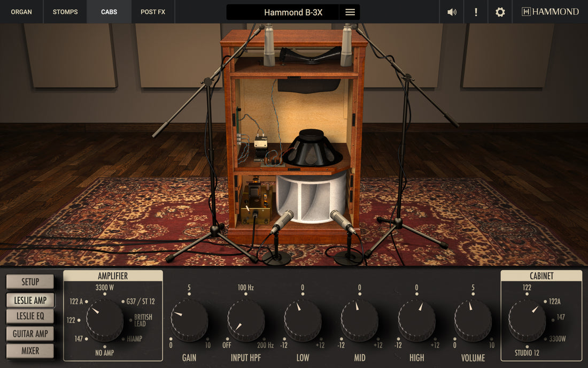The height and width of the screenshot is (368, 588).
Task: Click the 200 Hz label
Action: pyautogui.click(x=265, y=345)
